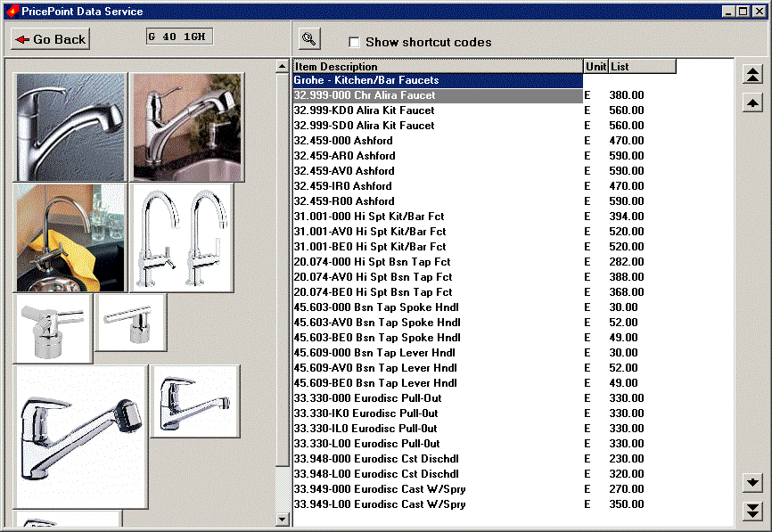772x532 pixels.
Task: Open the small Eurodisc cast faucet thumbnail
Action: 195,402
